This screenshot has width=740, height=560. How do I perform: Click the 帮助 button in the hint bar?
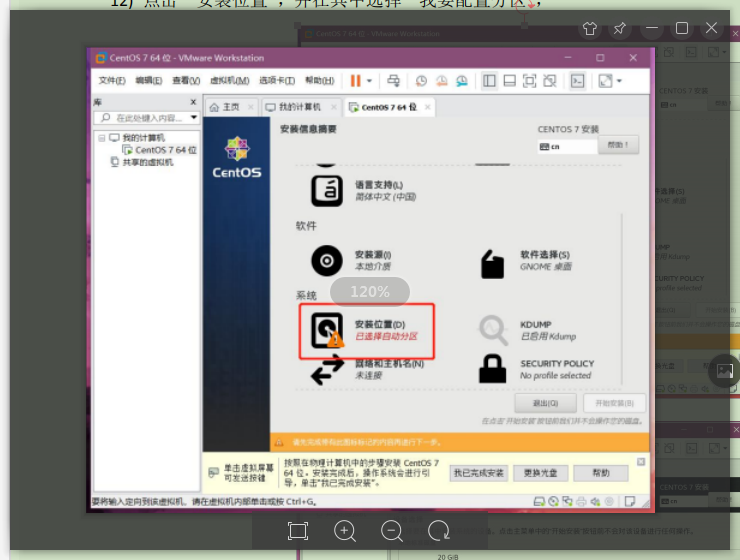pos(601,473)
